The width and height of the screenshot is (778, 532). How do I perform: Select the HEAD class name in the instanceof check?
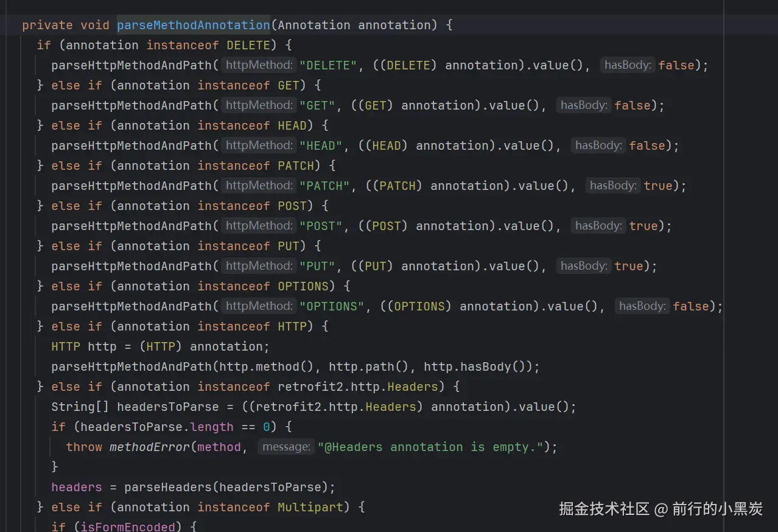pos(292,125)
